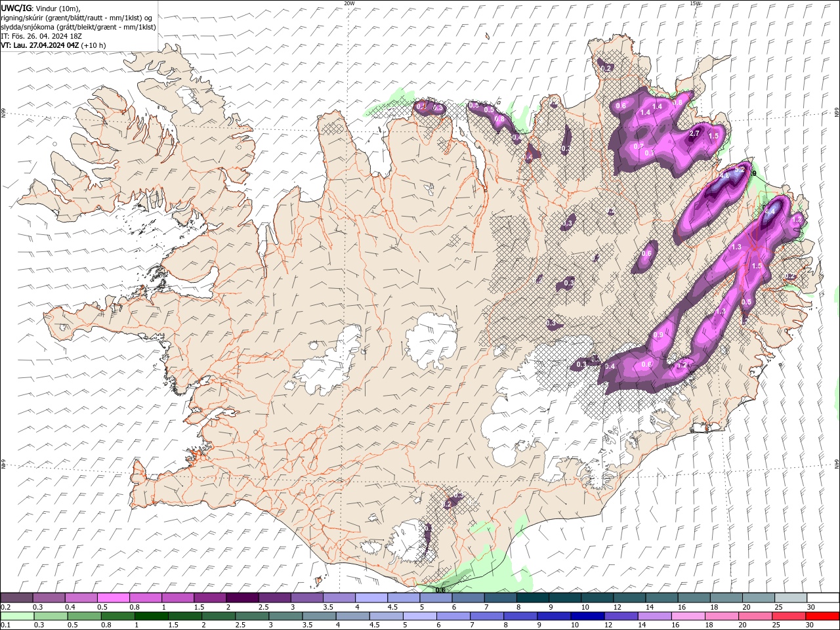This screenshot has height=630, width=840.
Task: Select the bright red rain swatch after 30
Action: click(x=822, y=616)
